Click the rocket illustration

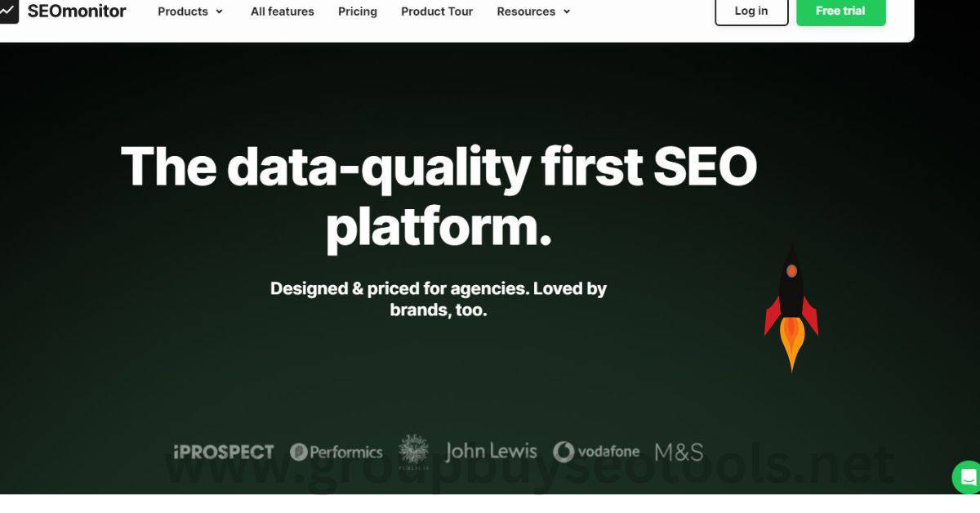[x=791, y=309]
